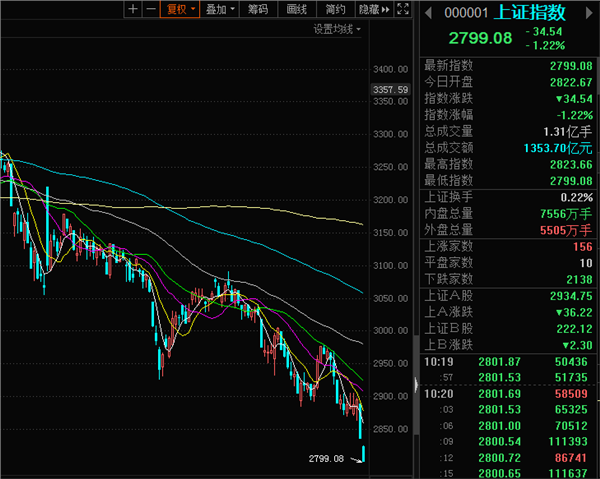The image size is (600, 479).
Task: Click the 000001 stock code
Action: pyautogui.click(x=466, y=13)
